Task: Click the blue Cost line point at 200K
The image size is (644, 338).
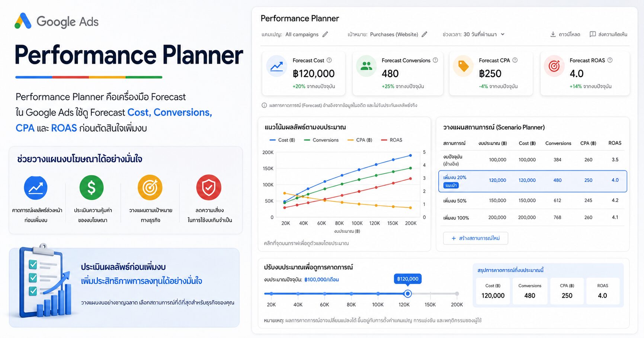Action: tap(411, 155)
